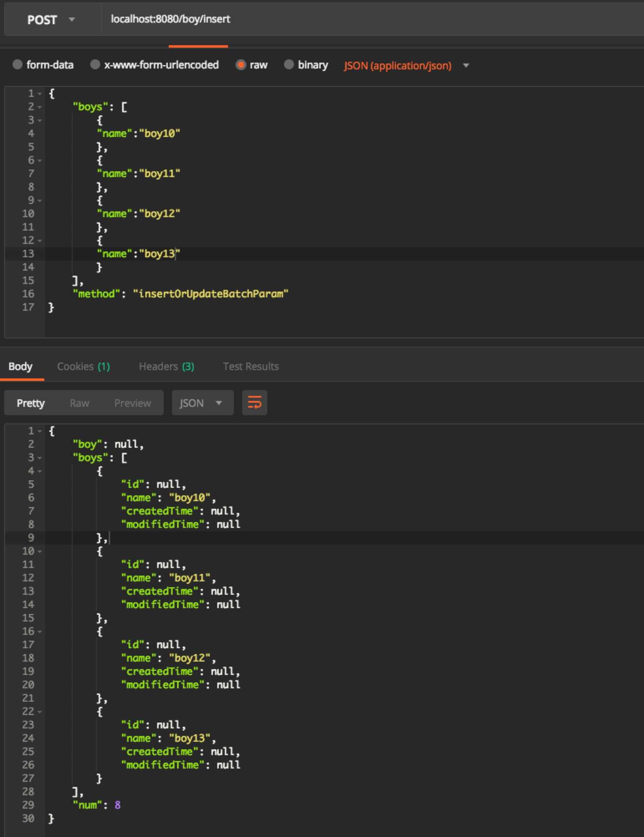This screenshot has width=644, height=837.
Task: Collapse response line 4 object fold arrow
Action: 40,471
